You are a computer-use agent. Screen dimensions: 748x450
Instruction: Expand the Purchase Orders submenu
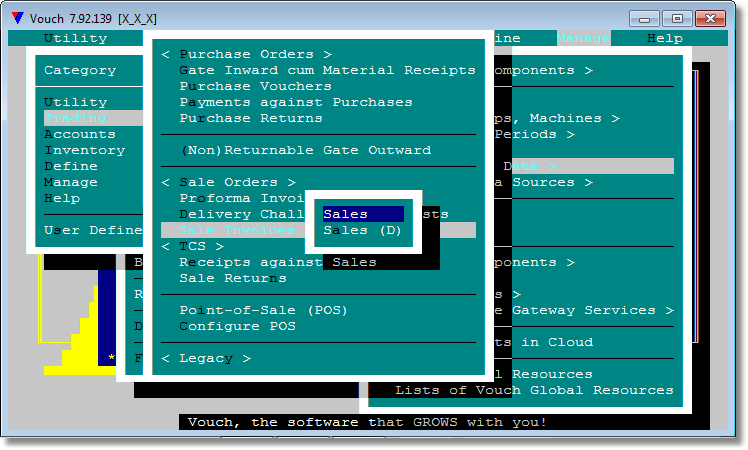pyautogui.click(x=246, y=54)
